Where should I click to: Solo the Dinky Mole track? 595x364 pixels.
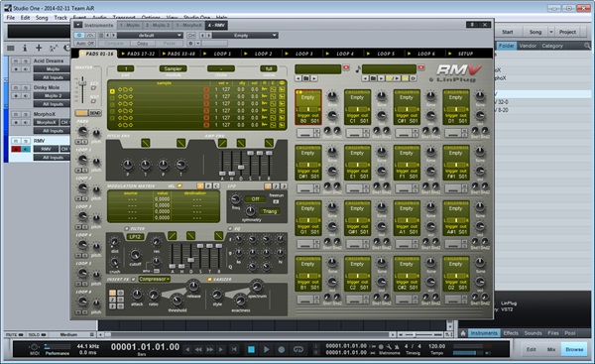pos(26,87)
